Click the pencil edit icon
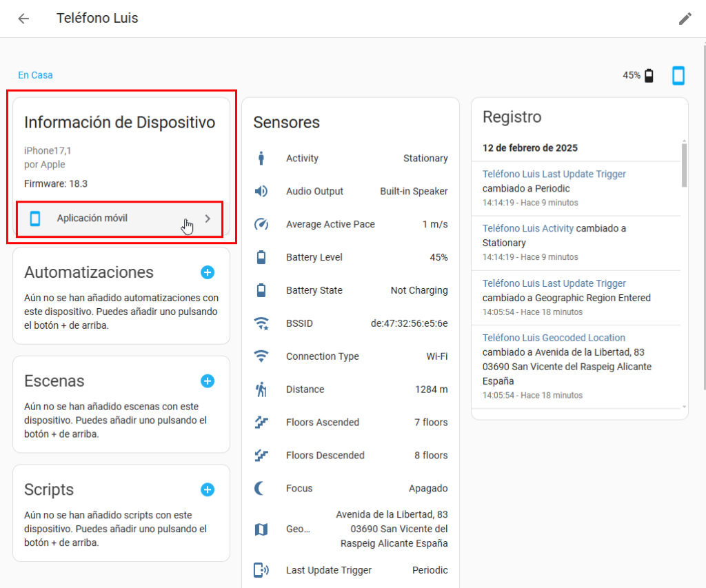The image size is (706, 588). [685, 19]
